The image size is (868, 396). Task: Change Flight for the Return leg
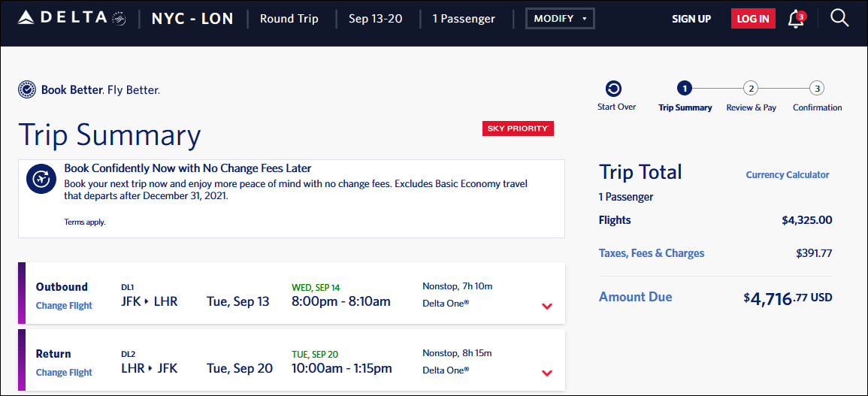click(x=64, y=373)
